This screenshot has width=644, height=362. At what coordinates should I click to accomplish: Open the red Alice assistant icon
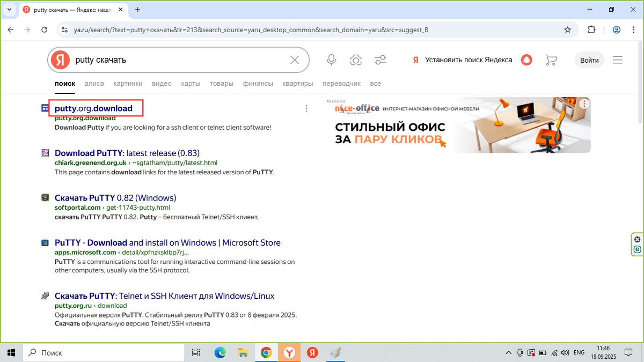pos(526,60)
